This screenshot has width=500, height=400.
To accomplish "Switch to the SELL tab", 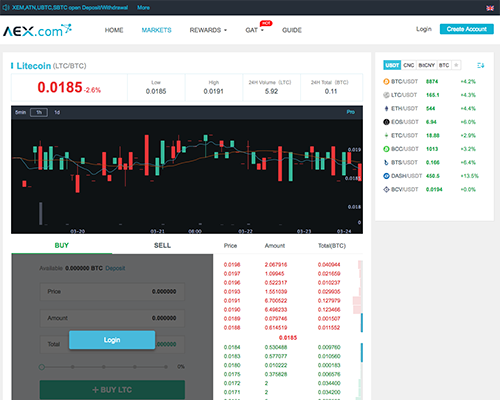I will pyautogui.click(x=162, y=246).
